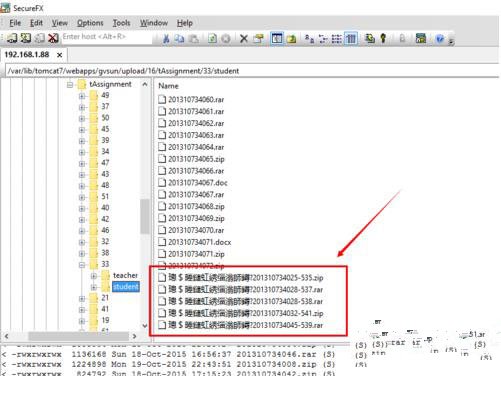
Task: Select file 201310734067.doc
Action: coord(193,183)
